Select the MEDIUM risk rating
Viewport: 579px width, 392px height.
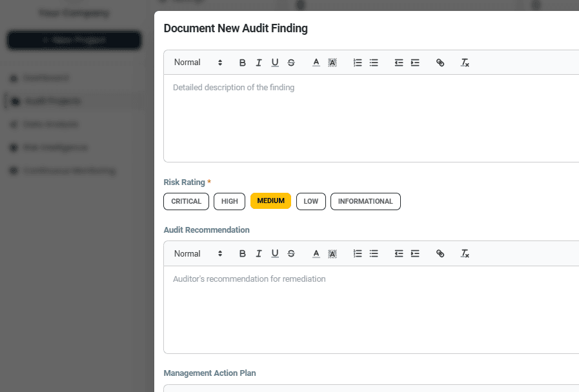pyautogui.click(x=270, y=201)
